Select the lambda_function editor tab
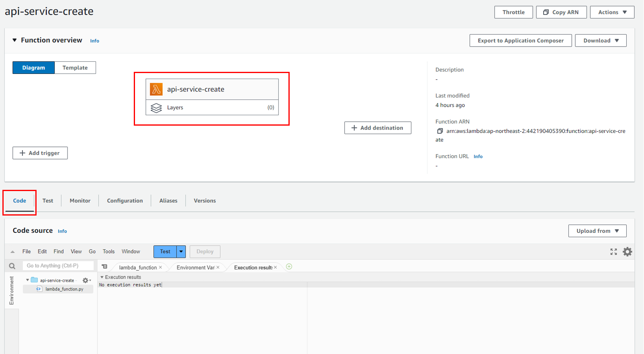The height and width of the screenshot is (354, 644). (x=138, y=267)
